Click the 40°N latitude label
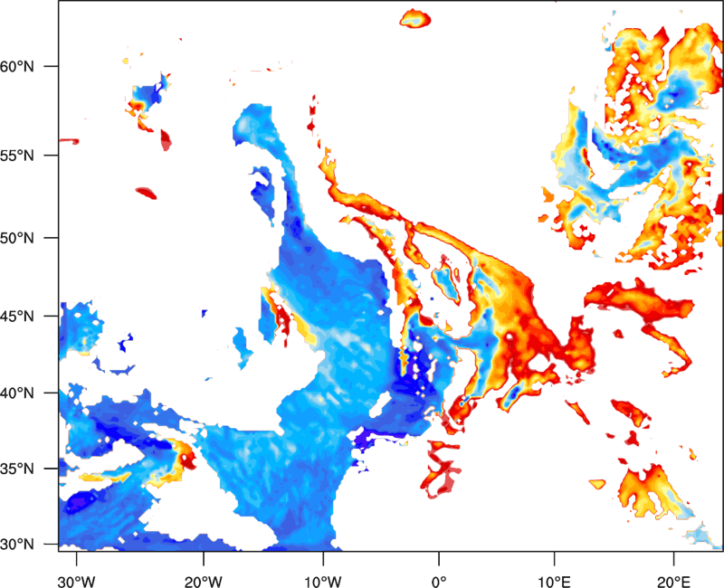 click(x=16, y=394)
